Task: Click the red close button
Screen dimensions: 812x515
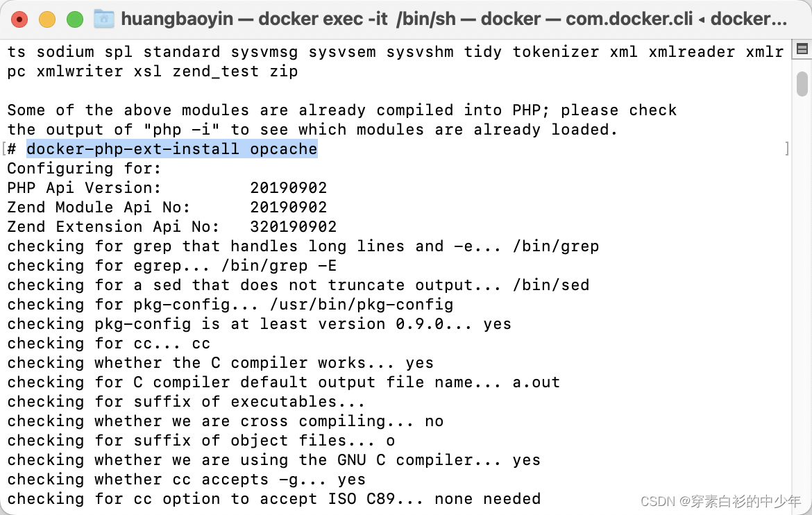Action: pos(20,19)
